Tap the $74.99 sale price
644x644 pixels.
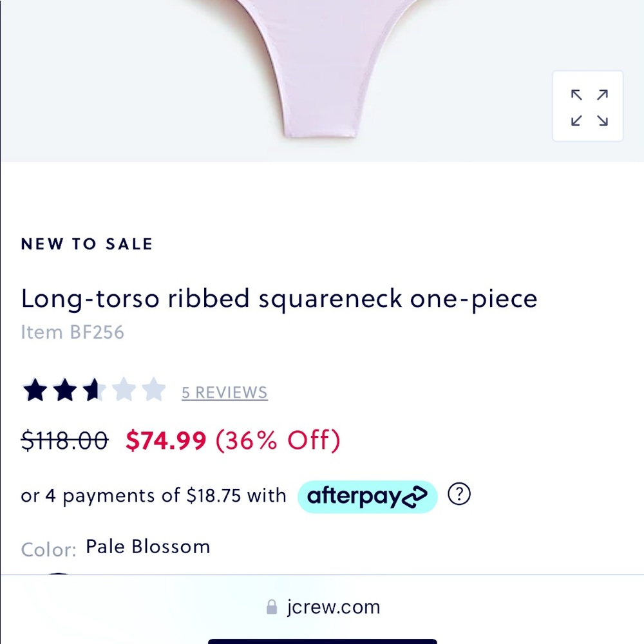(166, 440)
